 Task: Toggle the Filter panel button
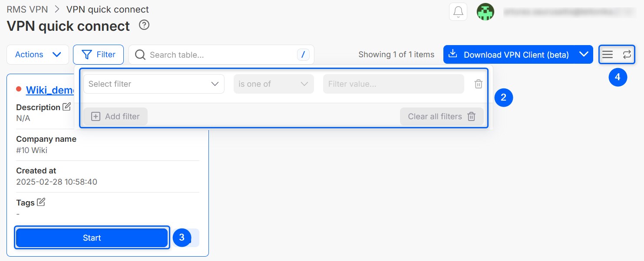point(98,55)
